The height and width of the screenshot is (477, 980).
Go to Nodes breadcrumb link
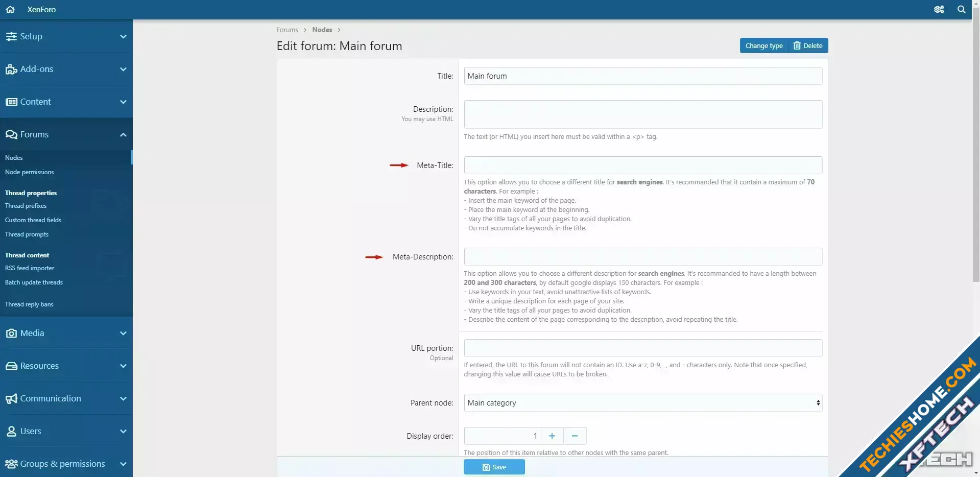coord(322,30)
